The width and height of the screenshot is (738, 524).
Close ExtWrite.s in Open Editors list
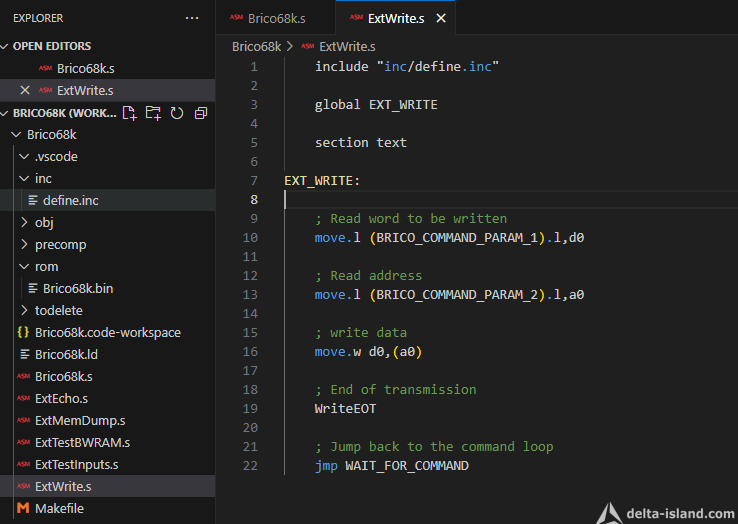pyautogui.click(x=25, y=90)
